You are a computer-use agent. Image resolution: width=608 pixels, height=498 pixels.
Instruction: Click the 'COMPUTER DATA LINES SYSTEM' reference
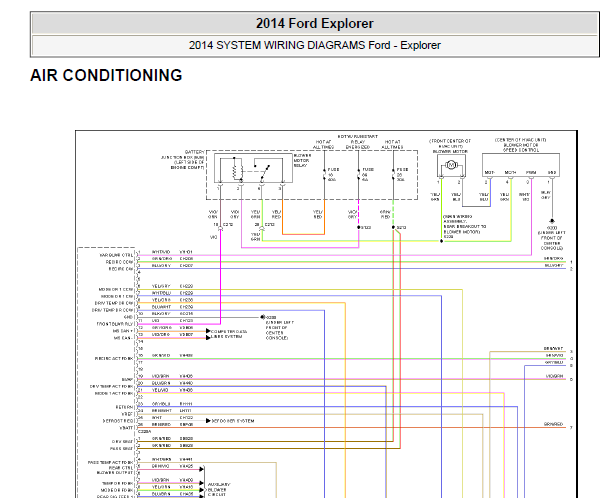pos(229,334)
